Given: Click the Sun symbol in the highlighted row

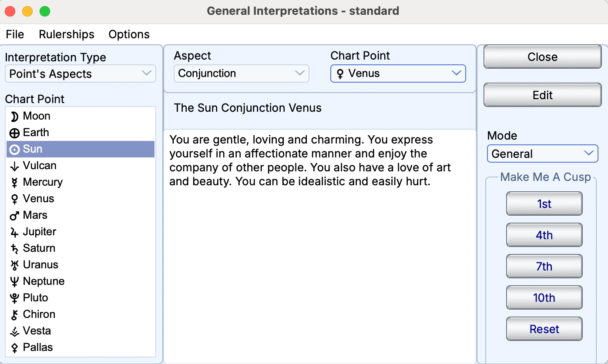Looking at the screenshot, I should [x=15, y=149].
